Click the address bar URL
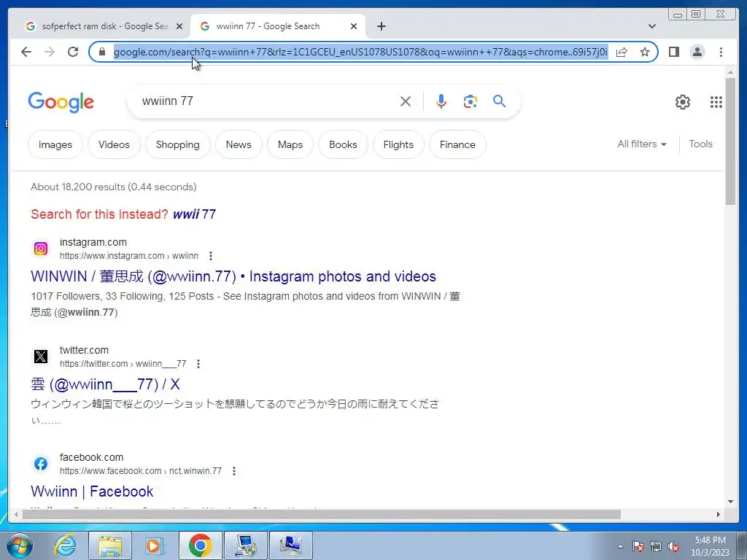The height and width of the screenshot is (560, 747). (x=360, y=52)
